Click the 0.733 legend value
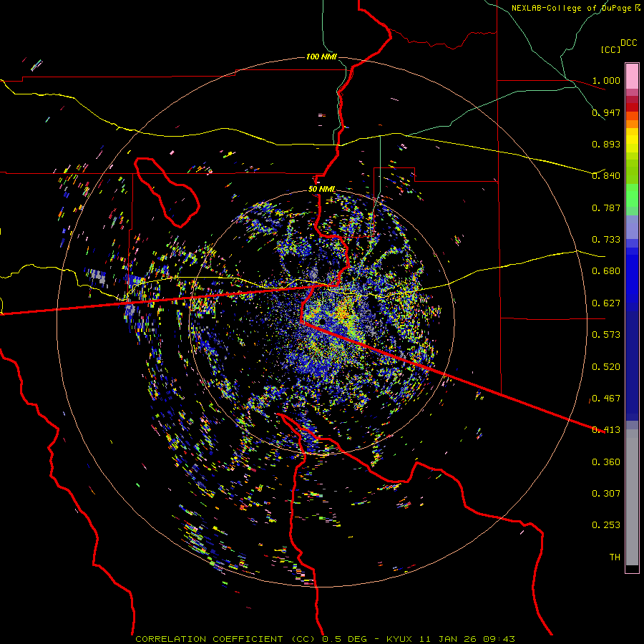644x644 pixels. coord(606,240)
